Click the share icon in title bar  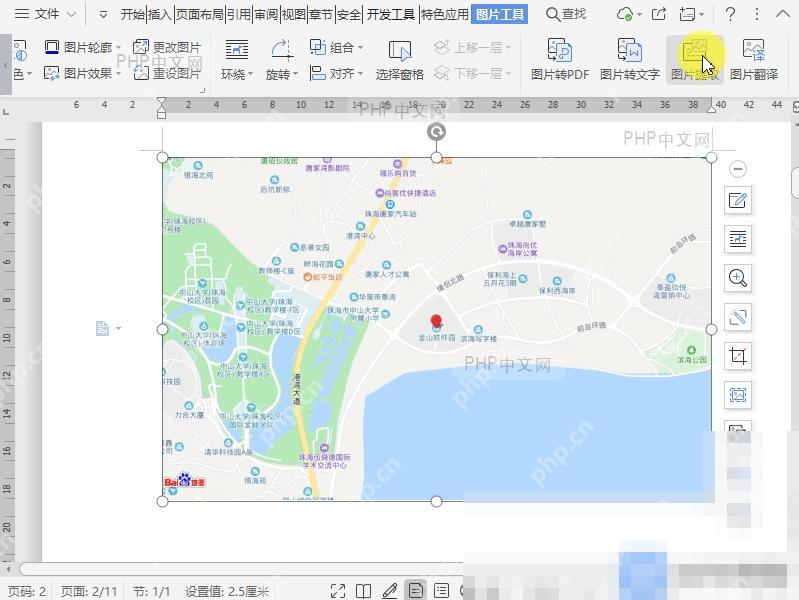[x=658, y=14]
